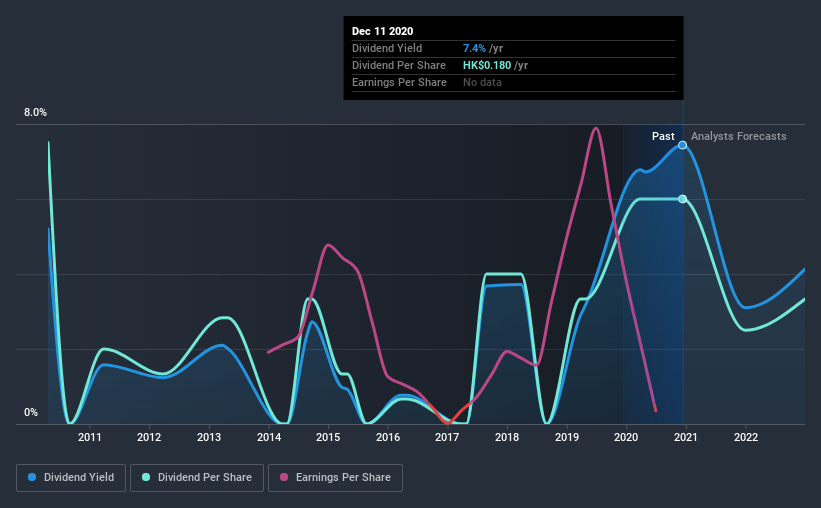Click the Analysts Forecasts label
821x508 pixels.
pos(738,136)
